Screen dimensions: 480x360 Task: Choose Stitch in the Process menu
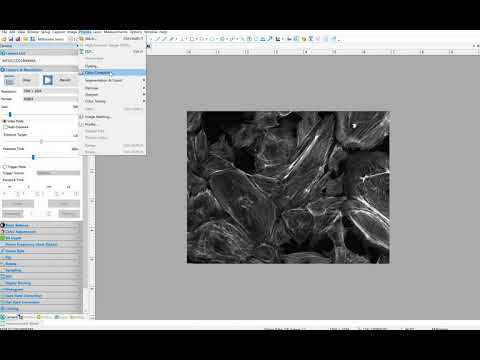tap(112, 39)
